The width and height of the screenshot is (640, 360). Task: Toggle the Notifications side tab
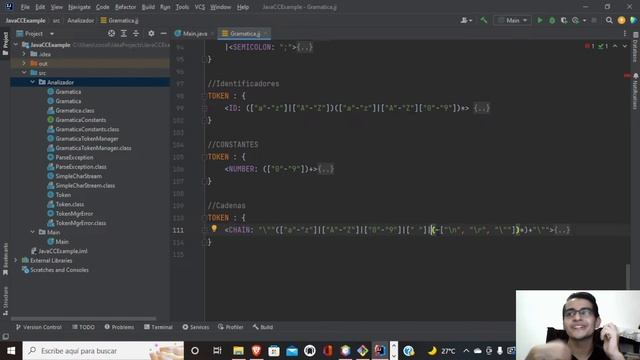pos(635,92)
